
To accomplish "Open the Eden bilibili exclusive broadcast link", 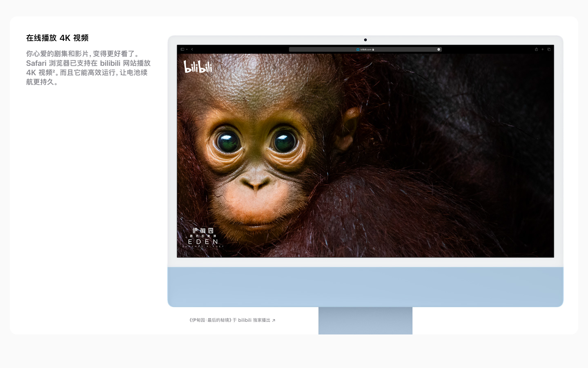I will [x=232, y=320].
